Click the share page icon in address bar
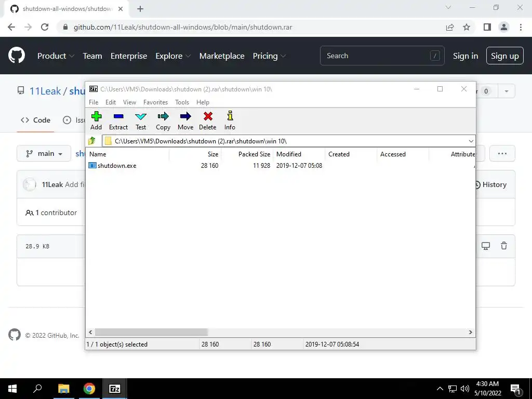 click(450, 27)
